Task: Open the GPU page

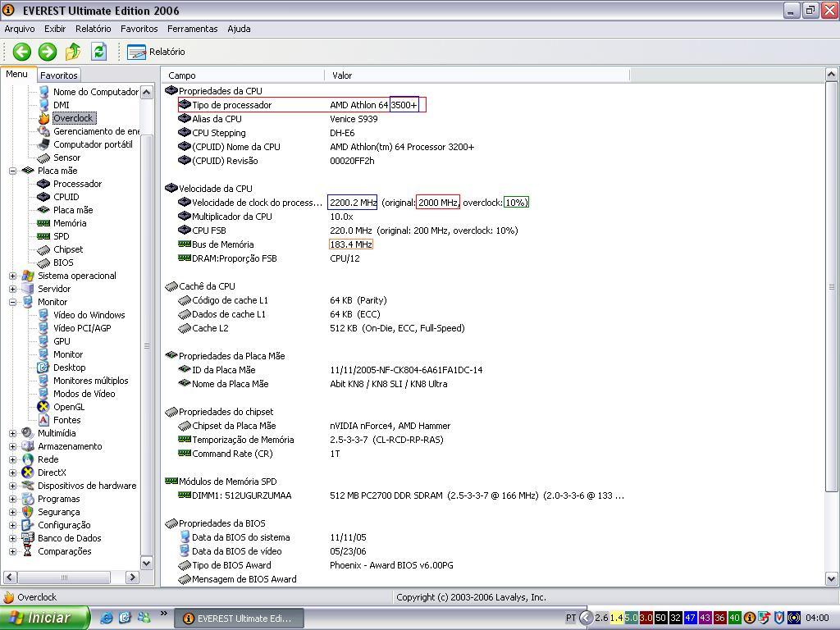Action: [x=62, y=341]
